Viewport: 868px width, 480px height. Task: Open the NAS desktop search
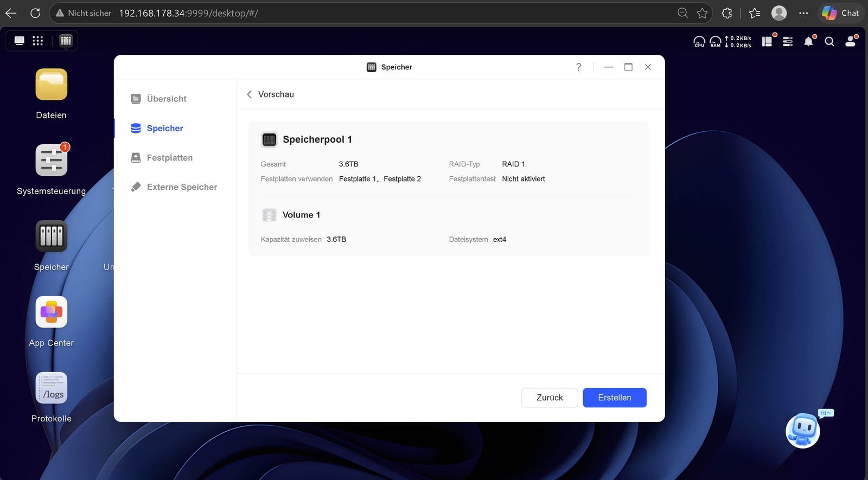829,41
